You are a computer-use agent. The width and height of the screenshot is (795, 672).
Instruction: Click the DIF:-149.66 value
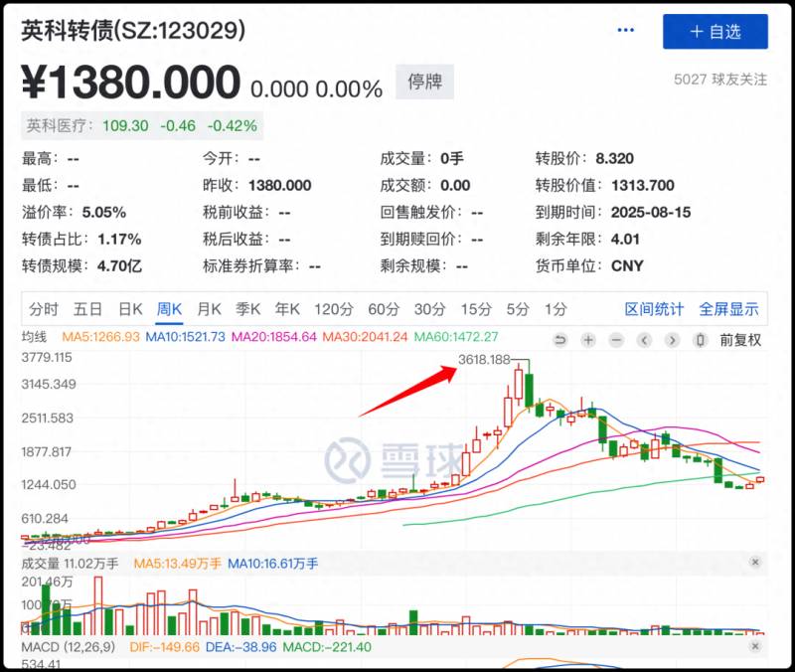pos(164,647)
